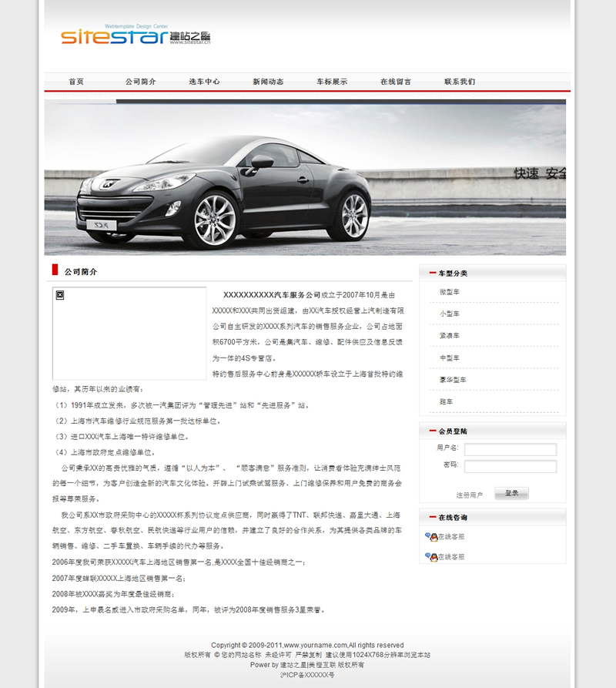Image resolution: width=616 pixels, height=688 pixels.
Task: Navigate to 在线留言 page
Action: coord(396,82)
